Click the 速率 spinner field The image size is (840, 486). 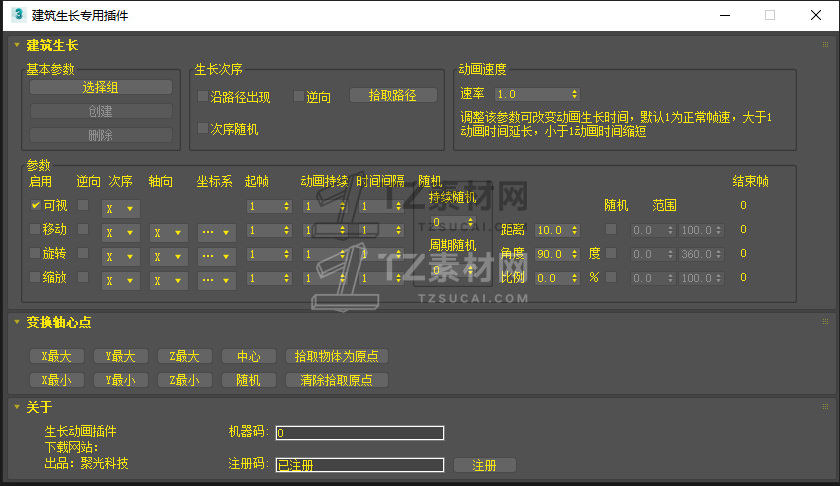pyautogui.click(x=537, y=94)
